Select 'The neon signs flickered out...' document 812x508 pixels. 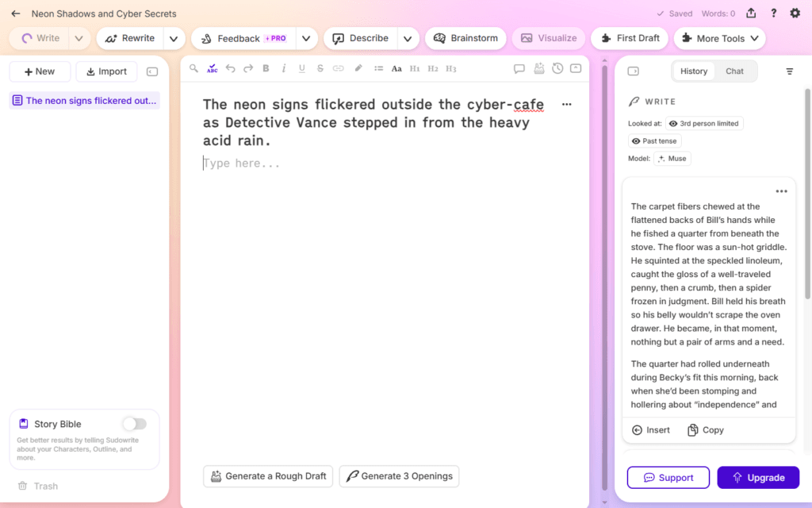[84, 101]
